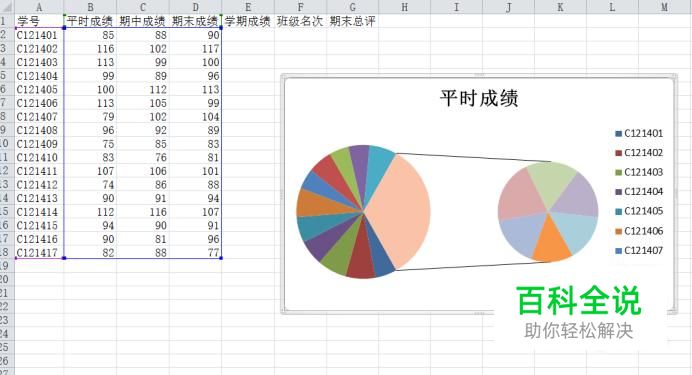
Task: Select cell containing C121406 in column A
Action: pos(39,103)
